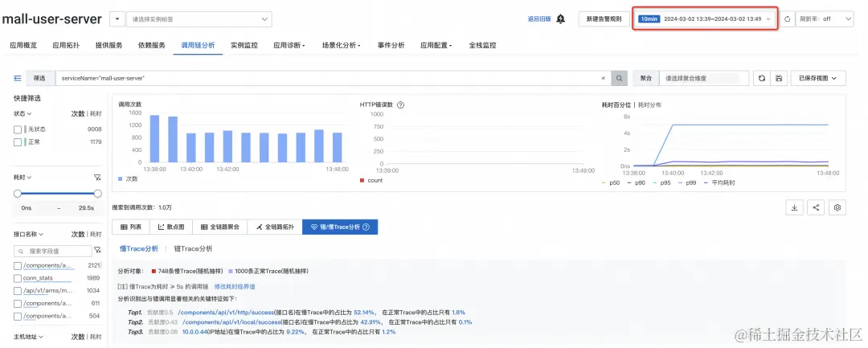Switch to the 提供服务 tab

(x=108, y=45)
